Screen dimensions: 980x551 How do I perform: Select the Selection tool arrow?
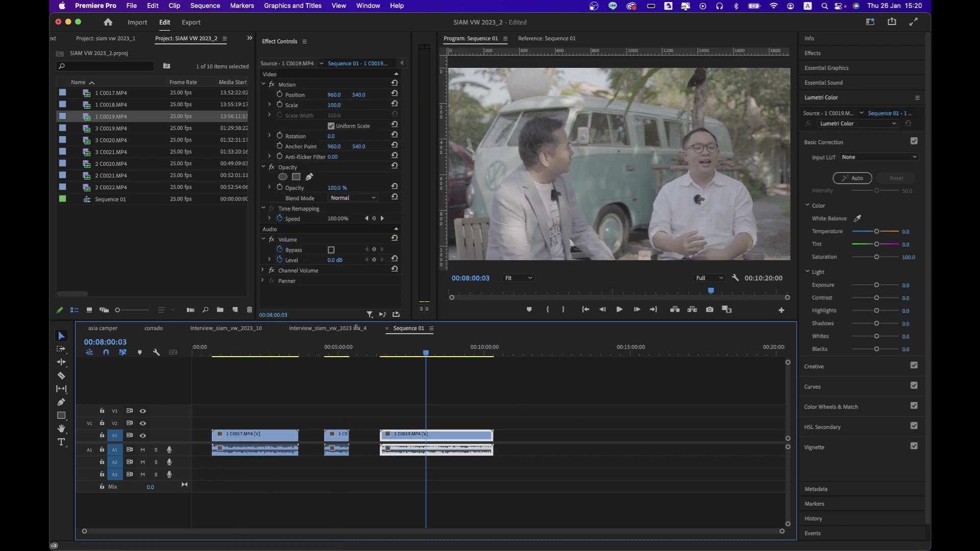tap(61, 336)
